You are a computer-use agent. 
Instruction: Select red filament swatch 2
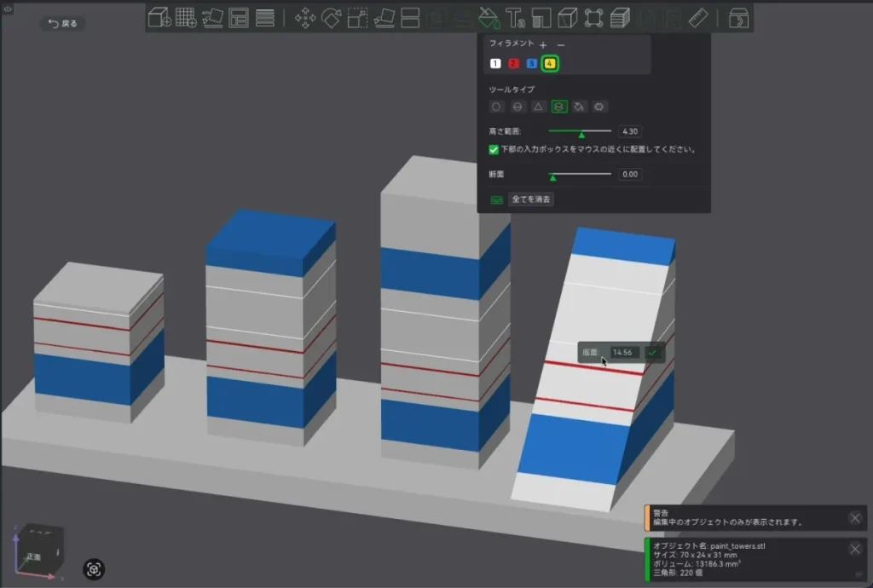coord(513,63)
